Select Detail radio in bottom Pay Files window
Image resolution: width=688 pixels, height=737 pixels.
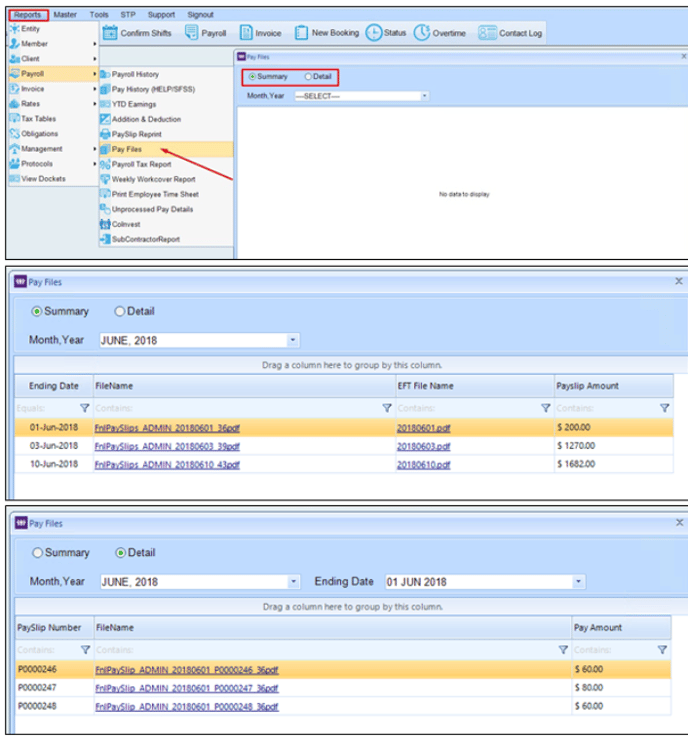click(120, 553)
